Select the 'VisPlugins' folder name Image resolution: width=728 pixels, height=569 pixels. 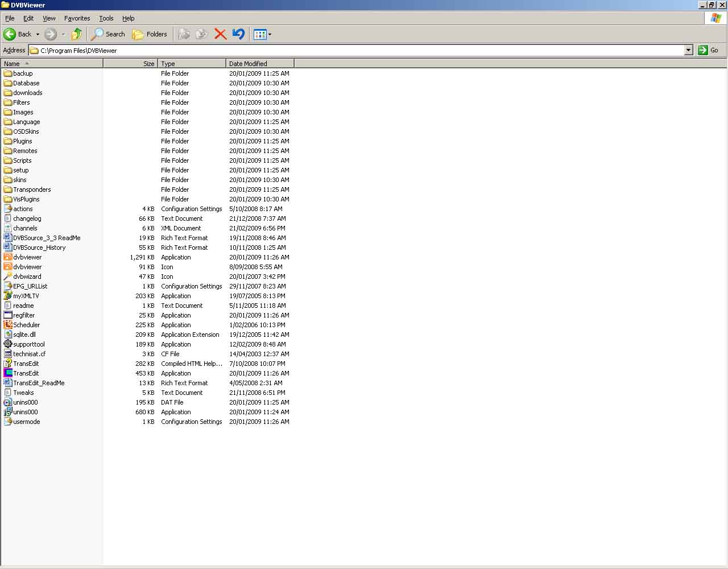(x=26, y=199)
